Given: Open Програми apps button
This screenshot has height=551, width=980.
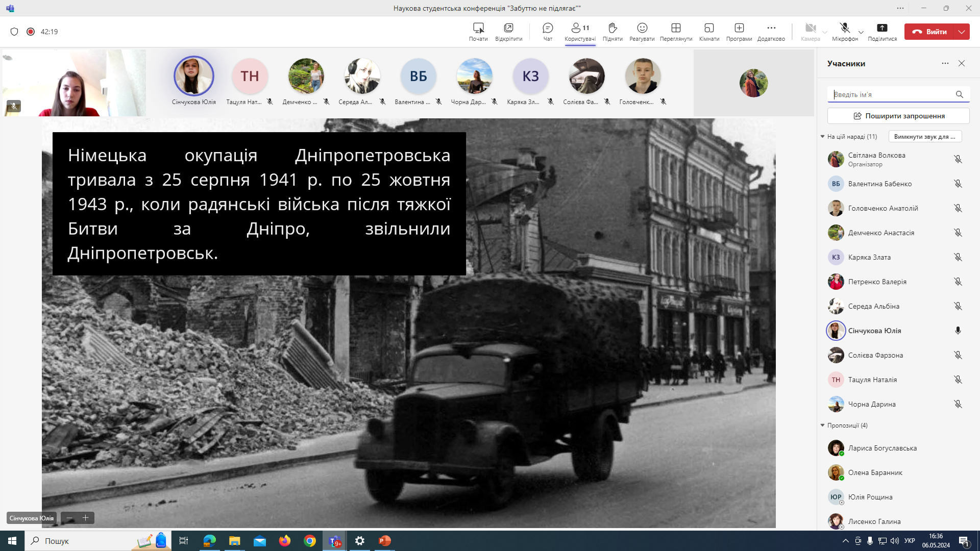Looking at the screenshot, I should pos(739,32).
